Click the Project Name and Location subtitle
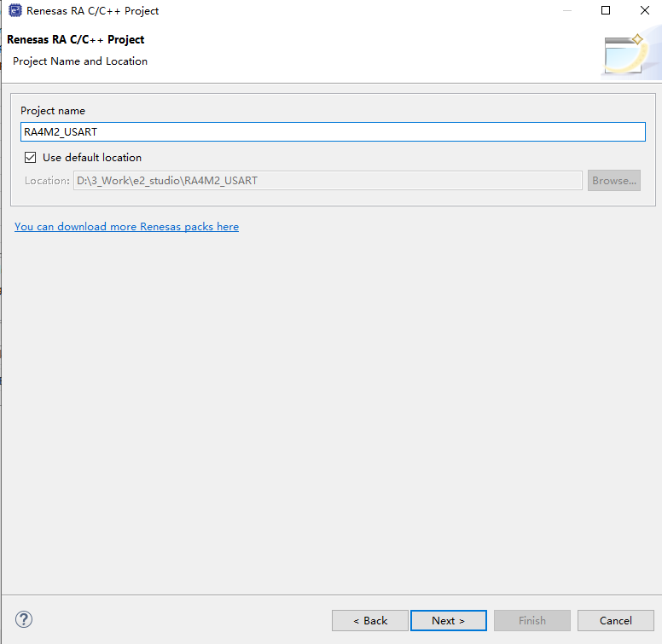Screen dimensions: 662x644 click(80, 61)
